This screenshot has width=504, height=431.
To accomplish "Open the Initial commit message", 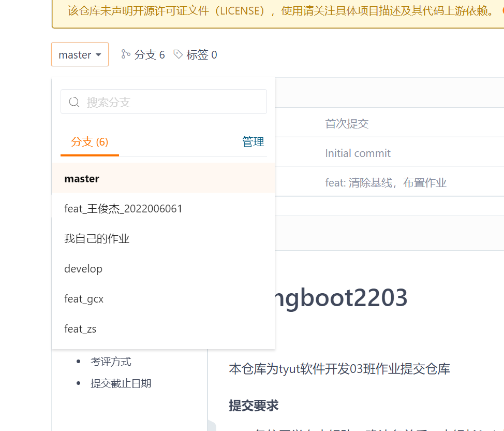I will pyautogui.click(x=358, y=153).
